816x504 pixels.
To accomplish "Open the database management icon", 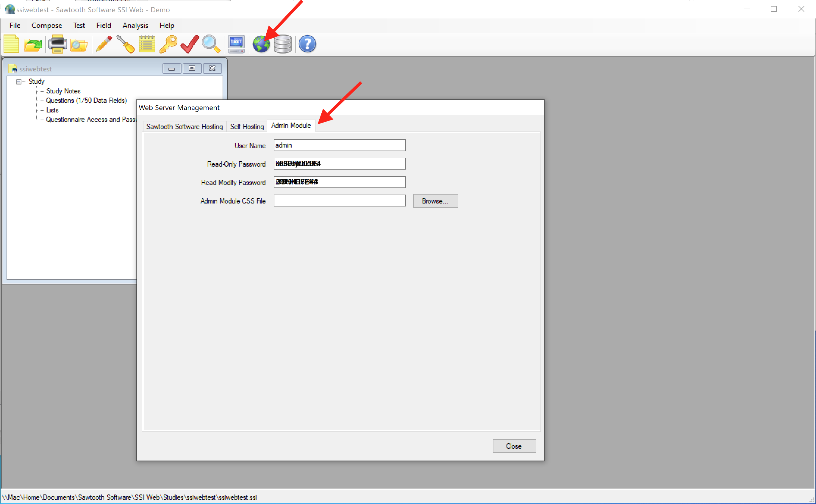I will click(x=283, y=44).
